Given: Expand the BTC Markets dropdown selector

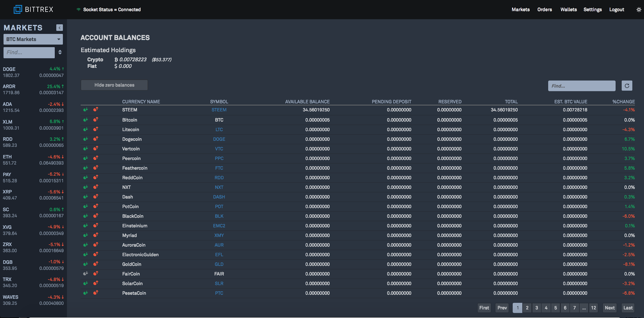Looking at the screenshot, I should click(x=33, y=39).
